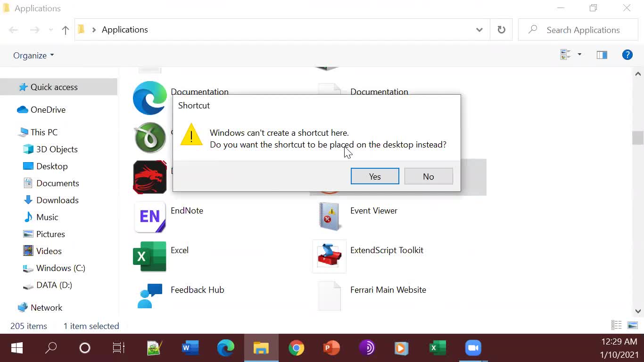
Task: Expand the address bar history dropdown
Action: tap(479, 30)
